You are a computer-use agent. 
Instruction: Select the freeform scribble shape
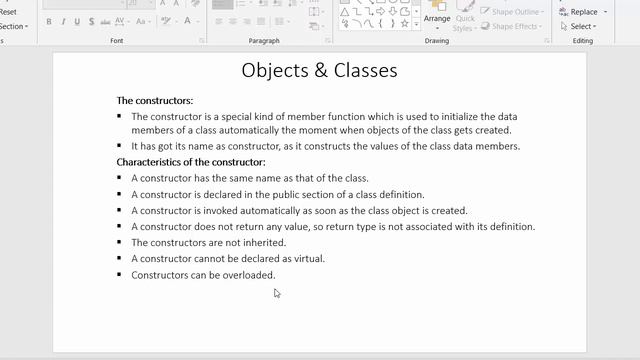coord(345,24)
